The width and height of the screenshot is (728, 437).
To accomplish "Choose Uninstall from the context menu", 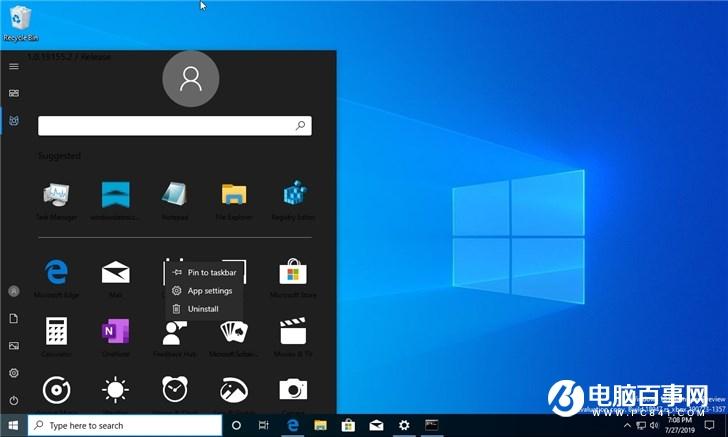I will click(204, 309).
